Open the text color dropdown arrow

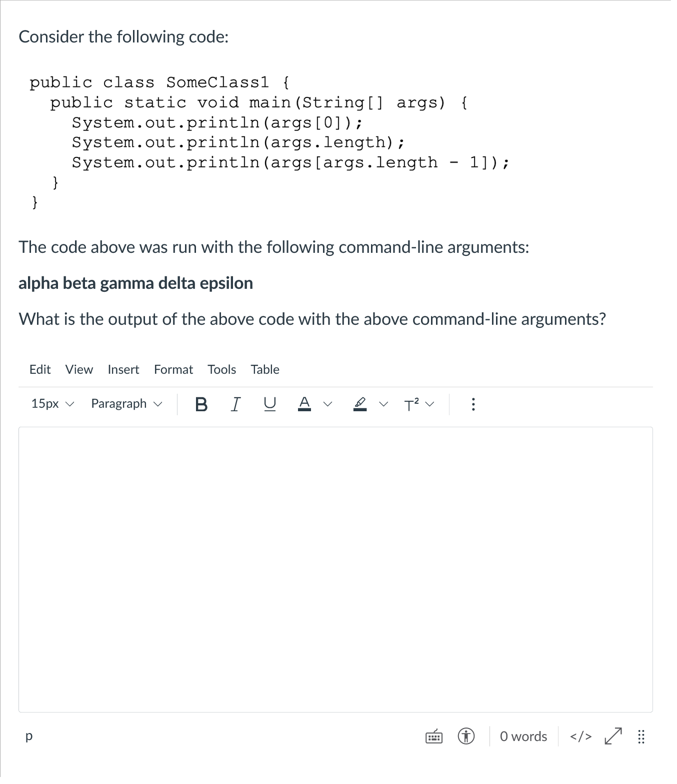pos(327,404)
